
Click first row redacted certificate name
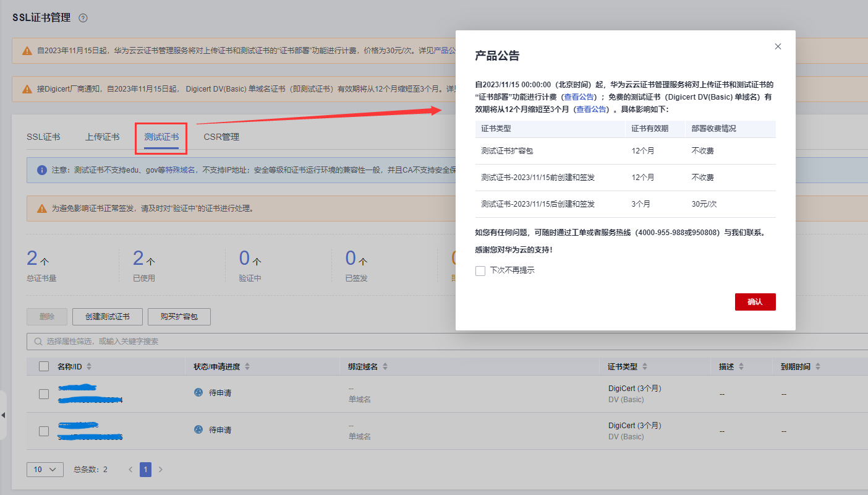pos(77,388)
